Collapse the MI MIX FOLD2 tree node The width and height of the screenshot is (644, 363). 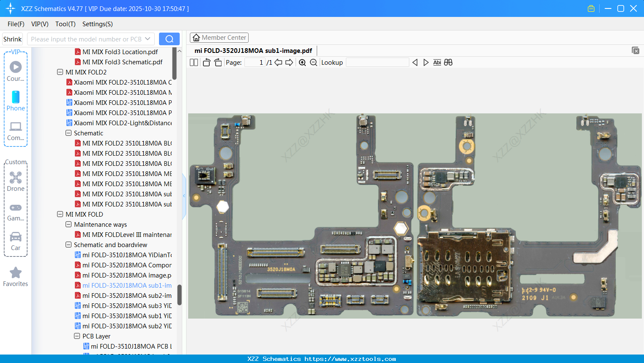(60, 72)
